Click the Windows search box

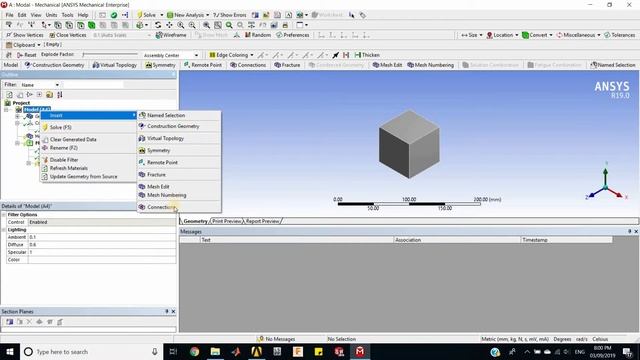[91, 351]
